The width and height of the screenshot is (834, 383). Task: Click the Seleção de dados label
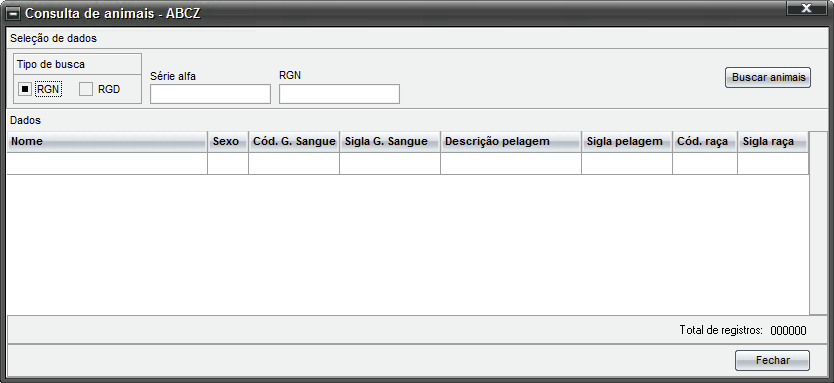pyautogui.click(x=53, y=38)
